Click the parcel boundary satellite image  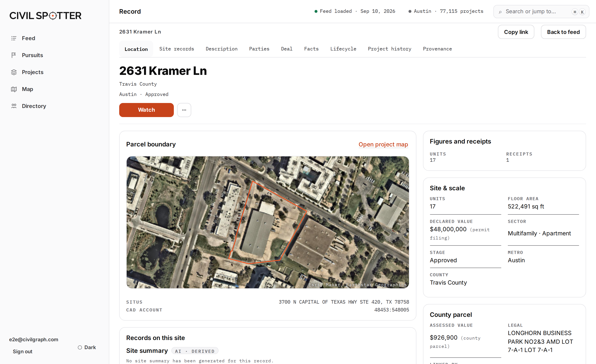(268, 222)
